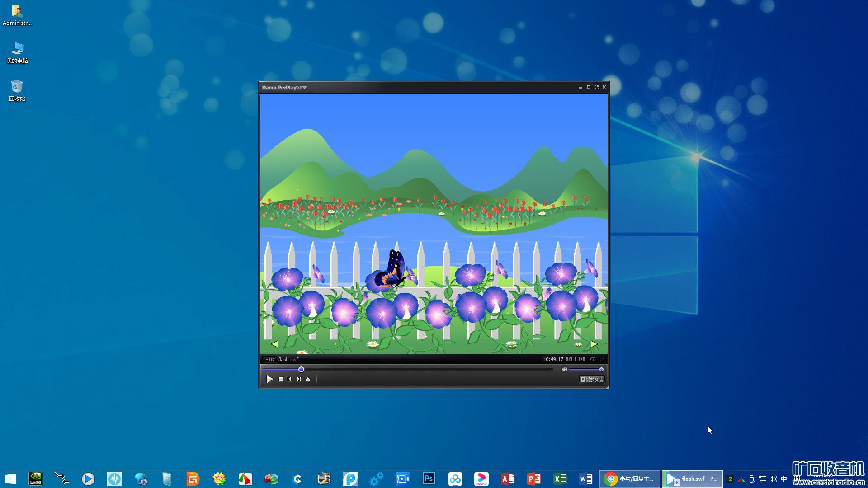This screenshot has height=488, width=868.
Task: Click the eject/open file icon
Action: 308,379
